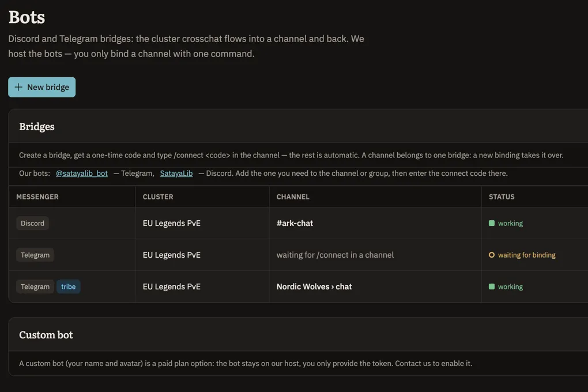The image size is (588, 392).
Task: Click the green working indicator for Nordic Wolves
Action: coord(492,287)
